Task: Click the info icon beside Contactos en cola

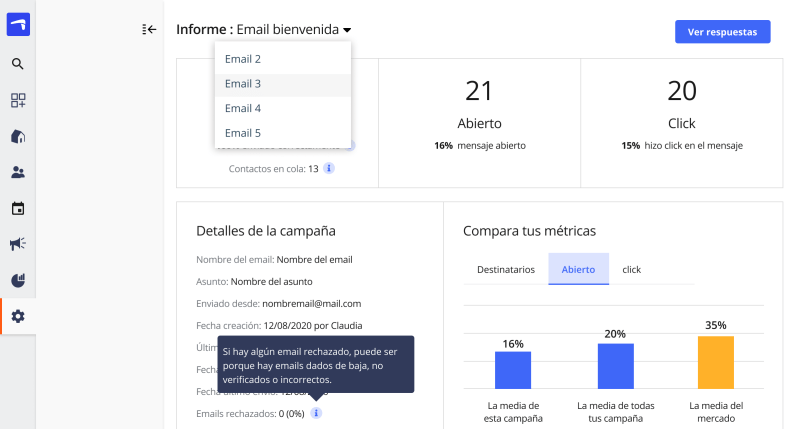Action: [x=329, y=168]
